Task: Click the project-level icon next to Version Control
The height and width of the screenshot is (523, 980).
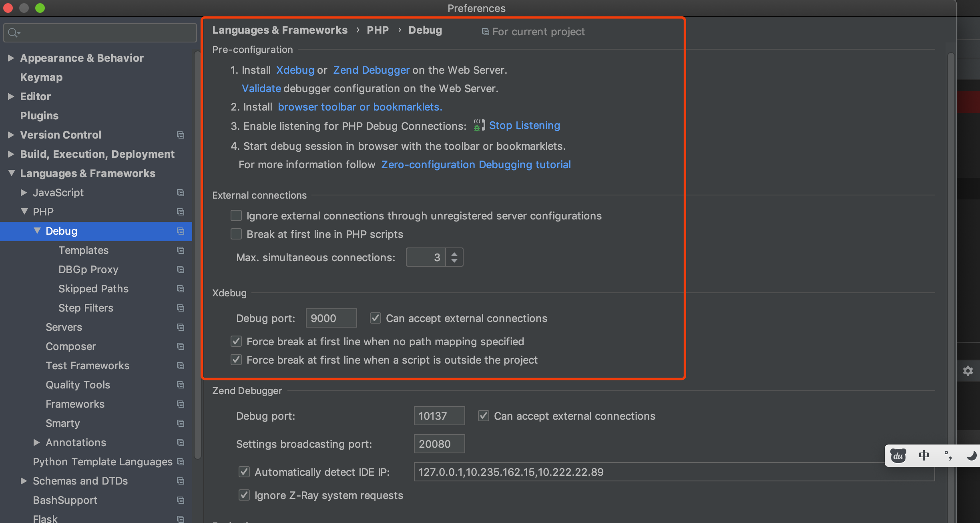Action: click(181, 135)
